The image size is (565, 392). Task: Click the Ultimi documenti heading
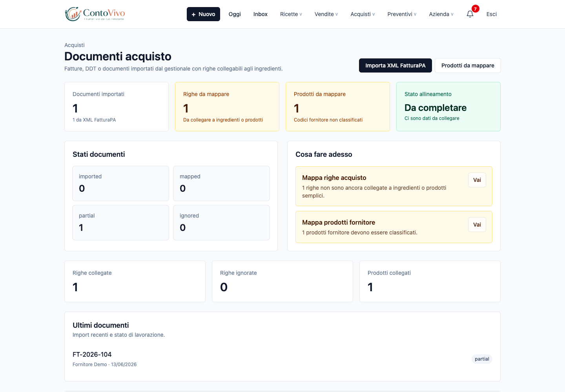pos(101,325)
